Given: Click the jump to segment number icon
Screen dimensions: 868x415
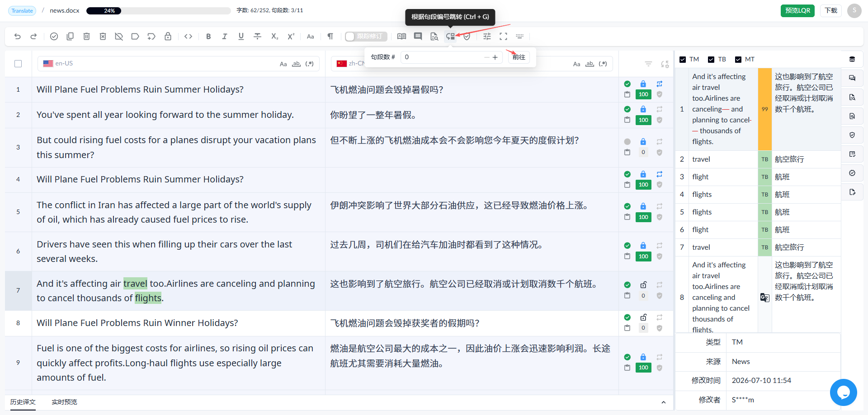Looking at the screenshot, I should pos(450,37).
